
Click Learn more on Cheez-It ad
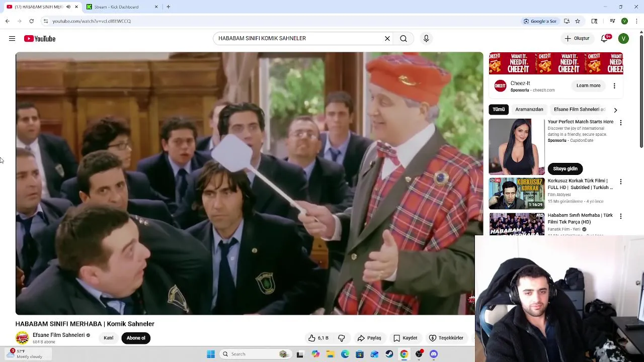point(588,85)
